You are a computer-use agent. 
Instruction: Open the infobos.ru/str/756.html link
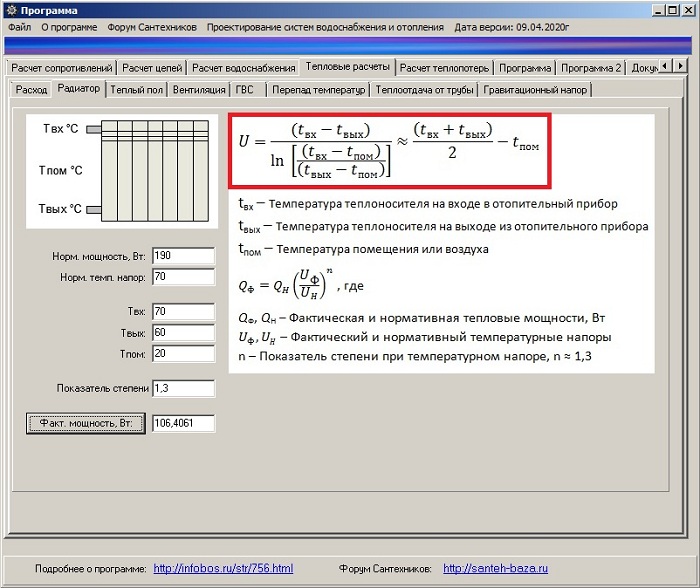223,568
